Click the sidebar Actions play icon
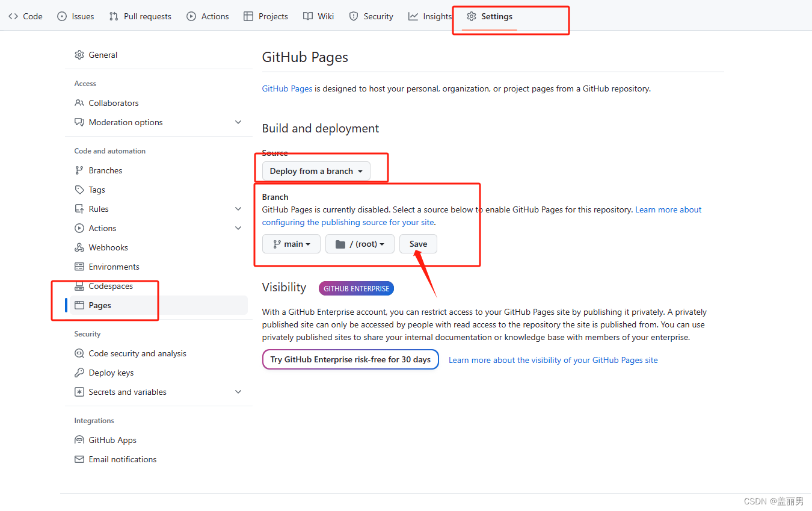Image resolution: width=812 pixels, height=511 pixels. click(x=79, y=228)
